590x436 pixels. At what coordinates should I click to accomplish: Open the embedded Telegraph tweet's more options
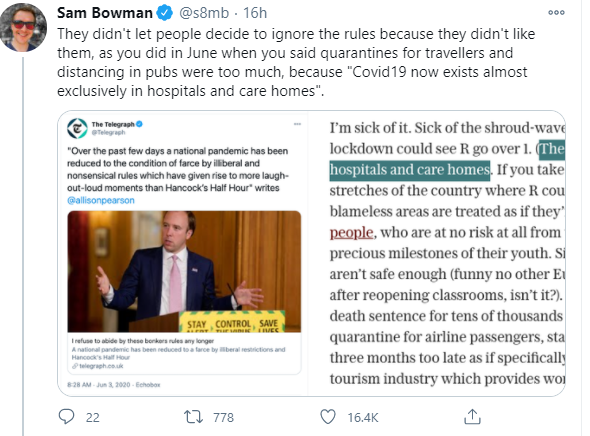pyautogui.click(x=297, y=124)
